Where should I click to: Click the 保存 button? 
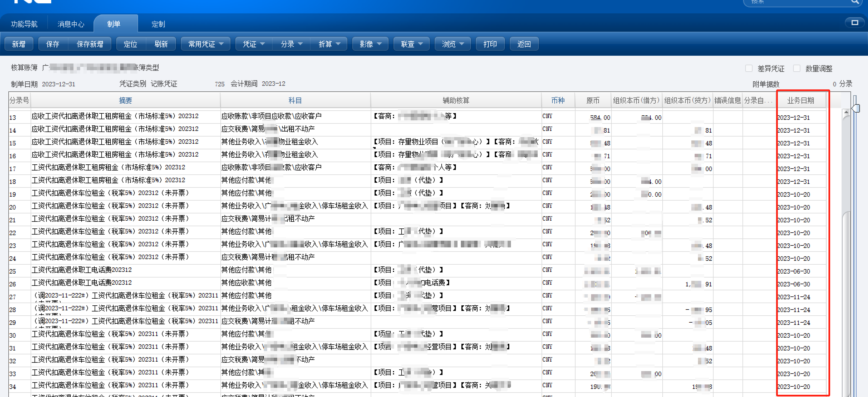53,44
